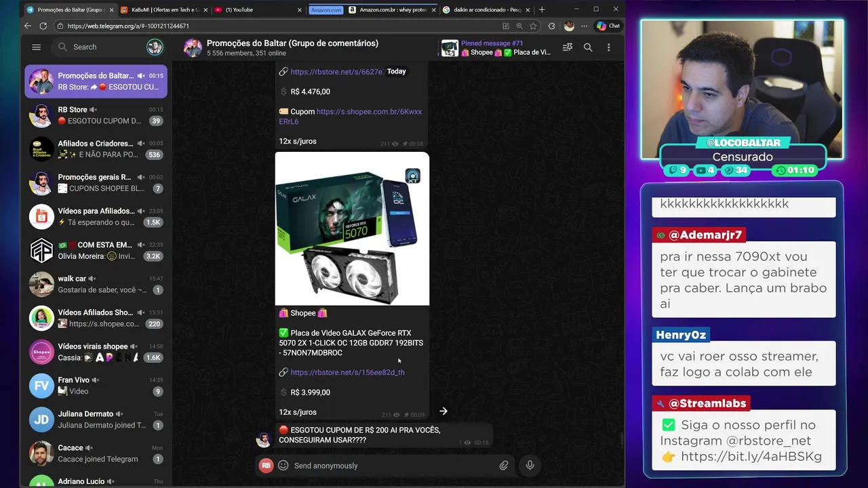Screen dimensions: 868x488
Task: Open Vídeos Afiliados Sho... chat
Action: pyautogui.click(x=96, y=318)
